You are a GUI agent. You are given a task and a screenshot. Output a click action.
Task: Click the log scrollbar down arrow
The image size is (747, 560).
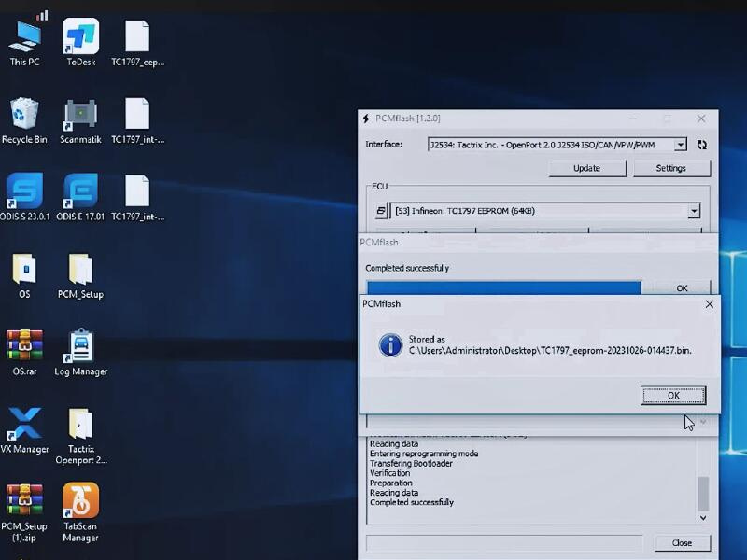tap(704, 516)
